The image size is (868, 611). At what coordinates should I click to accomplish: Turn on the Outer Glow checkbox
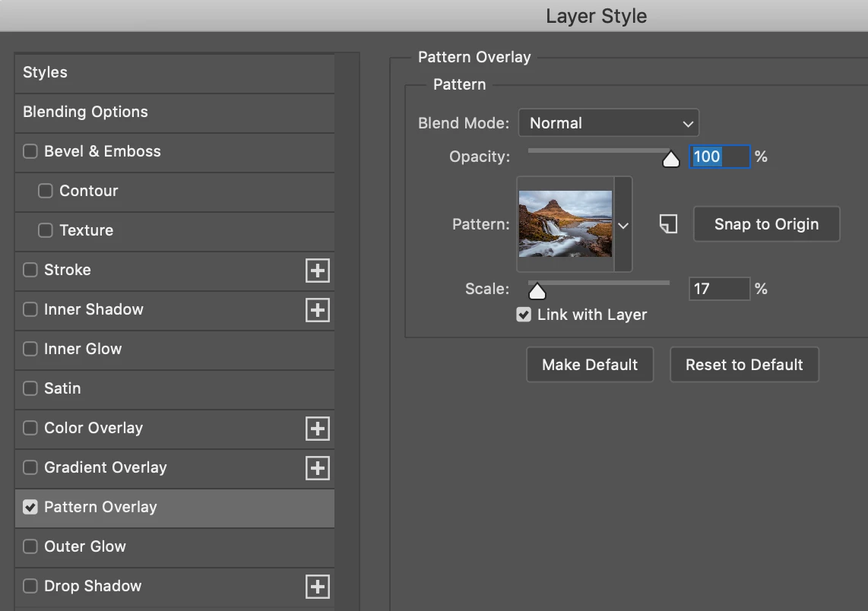click(30, 546)
